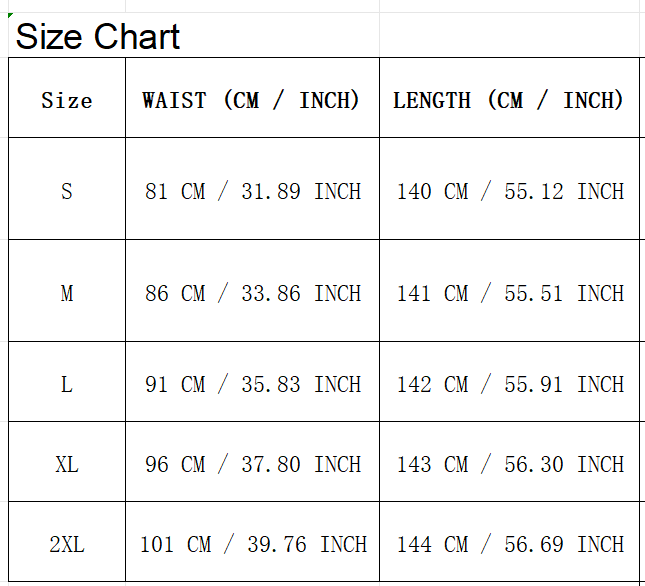Select the WAIST (CM / INCH) header cell

pyautogui.click(x=252, y=98)
